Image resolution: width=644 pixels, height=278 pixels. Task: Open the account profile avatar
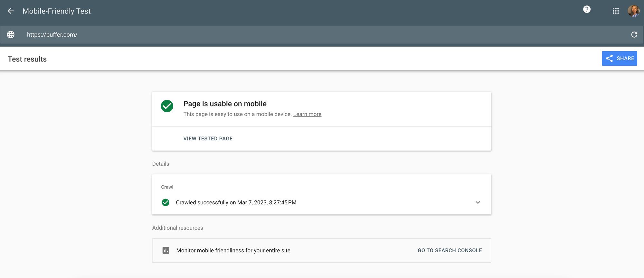[x=633, y=11]
